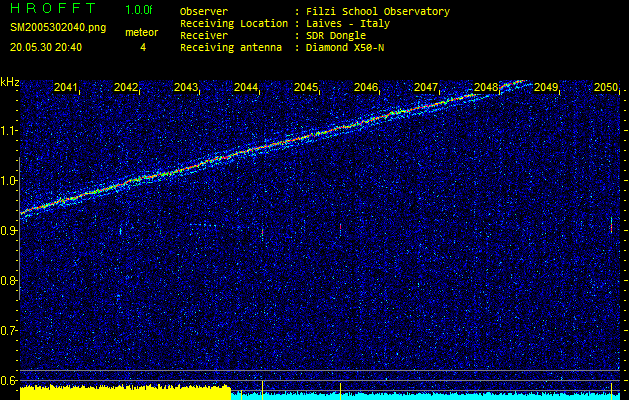Click the 2049 time axis marker
This screenshot has width=629, height=400.
tap(546, 87)
